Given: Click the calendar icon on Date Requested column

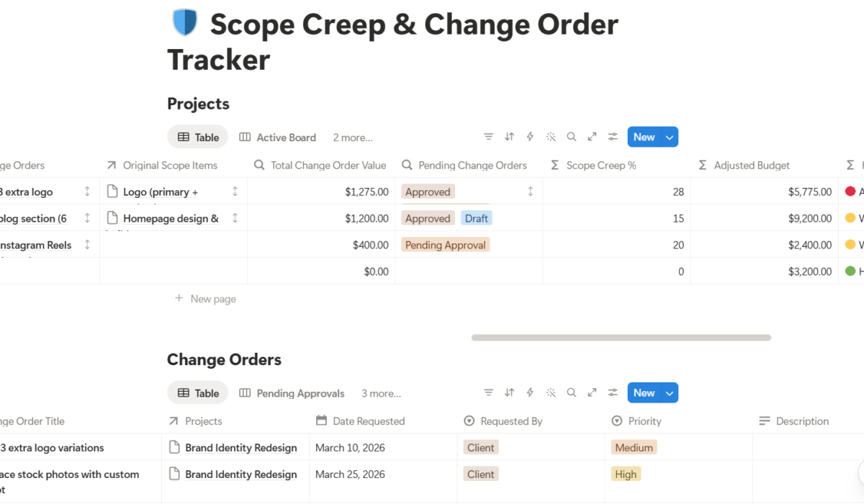Looking at the screenshot, I should click(321, 421).
